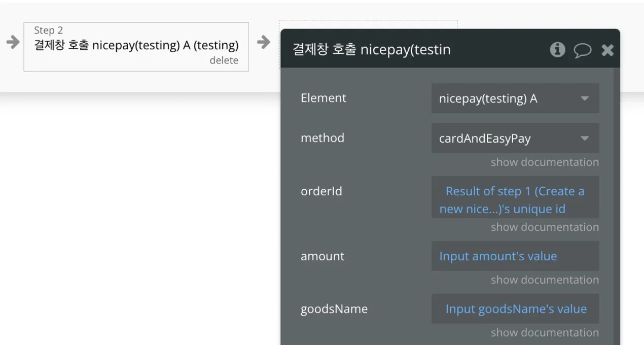The height and width of the screenshot is (345, 644).
Task: Edit the goodsName expression Input goodsName's value
Action: point(515,309)
